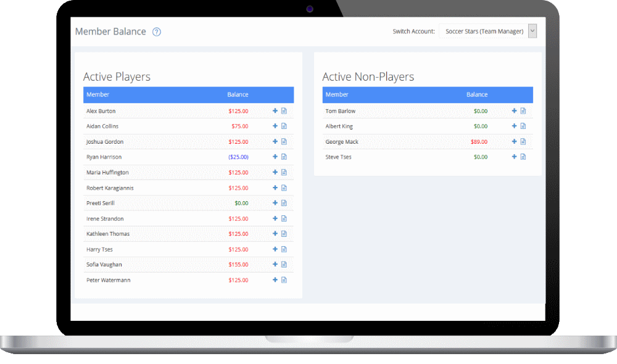View statement for Albert King
Viewport: 617px width, 364px height.
pyautogui.click(x=523, y=126)
